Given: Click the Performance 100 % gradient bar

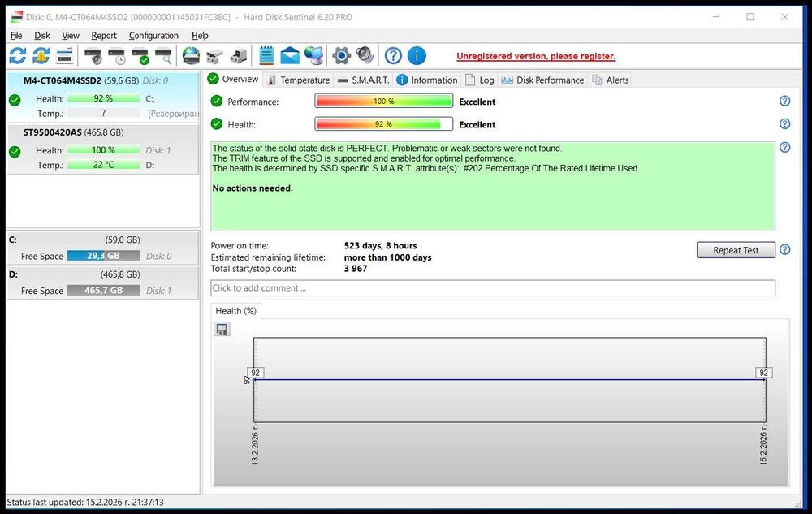Looking at the screenshot, I should [x=384, y=101].
